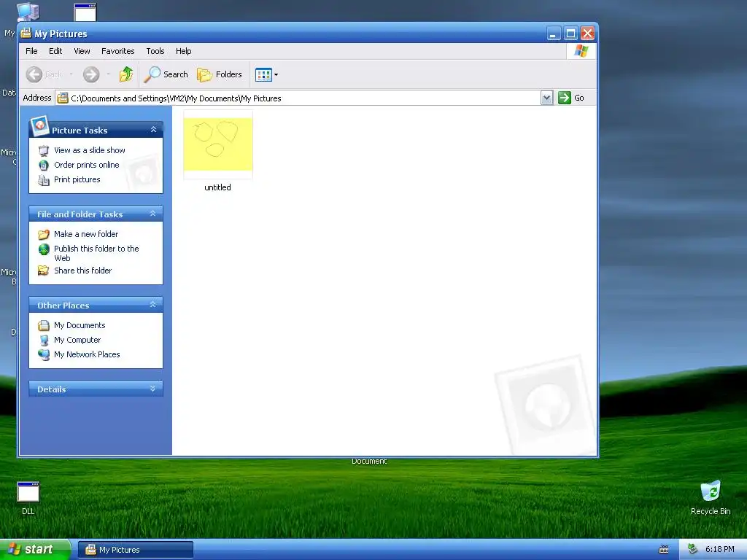
Task: Select the Recycle Bin desktop icon
Action: pos(711,498)
